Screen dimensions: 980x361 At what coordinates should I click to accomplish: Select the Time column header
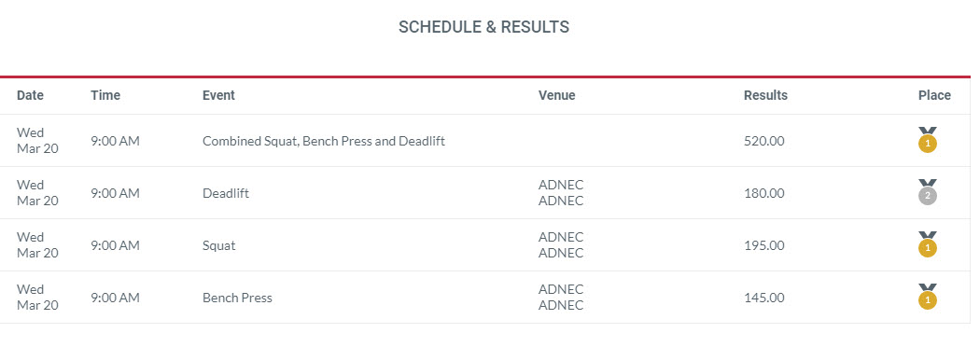[105, 95]
